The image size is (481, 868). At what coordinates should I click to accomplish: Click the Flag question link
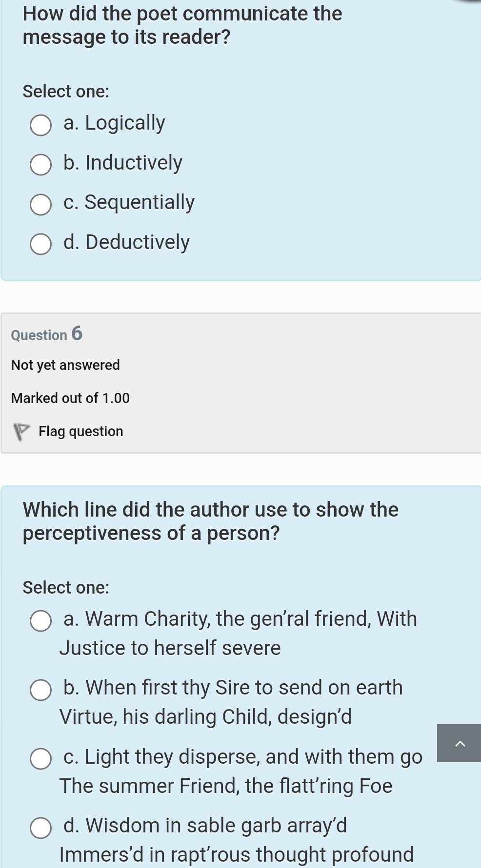(x=80, y=431)
